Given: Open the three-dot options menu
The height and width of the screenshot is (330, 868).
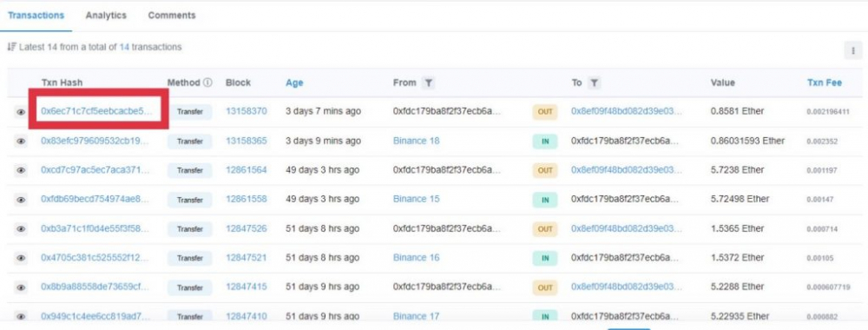Looking at the screenshot, I should 852,49.
